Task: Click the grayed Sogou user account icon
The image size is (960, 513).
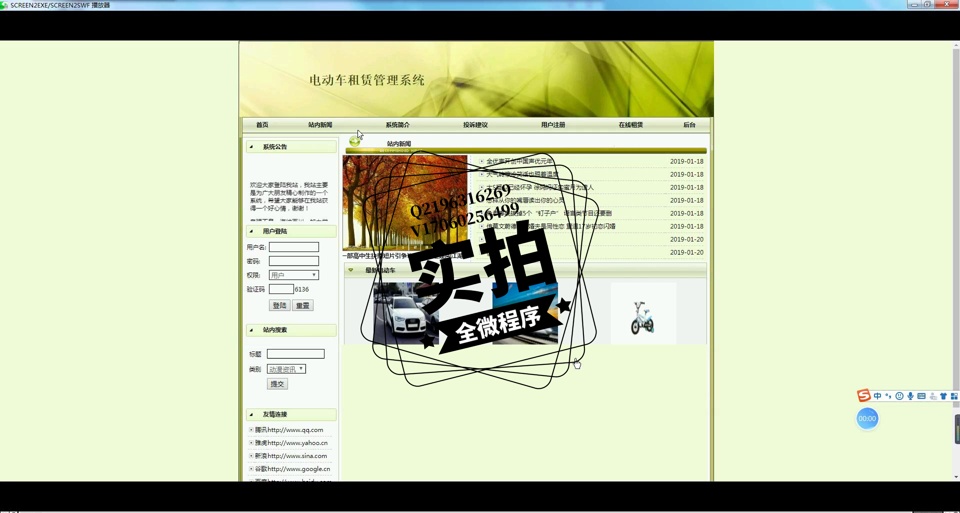Action: pyautogui.click(x=932, y=396)
